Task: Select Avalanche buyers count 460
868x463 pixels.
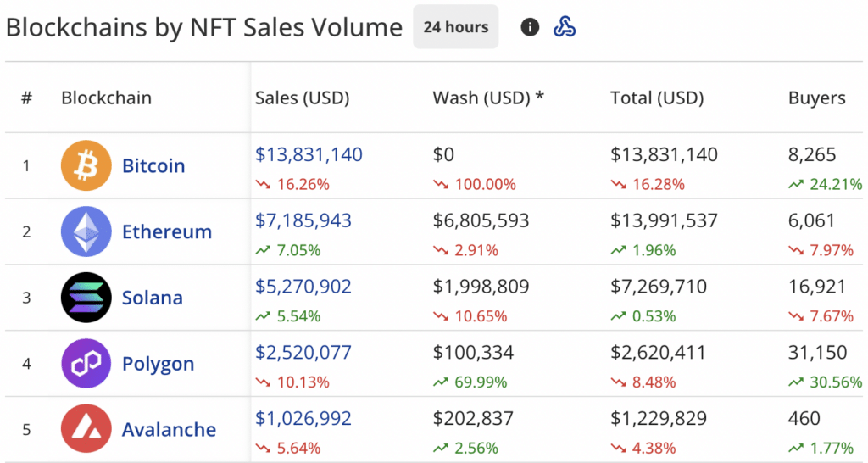Action: coord(804,418)
